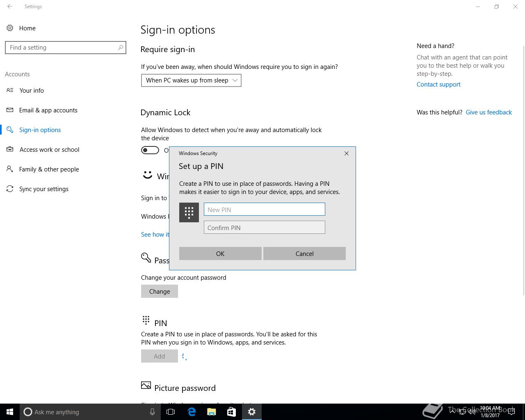Click the search magnifier icon in Find a setting
This screenshot has height=420, width=525.
121,48
